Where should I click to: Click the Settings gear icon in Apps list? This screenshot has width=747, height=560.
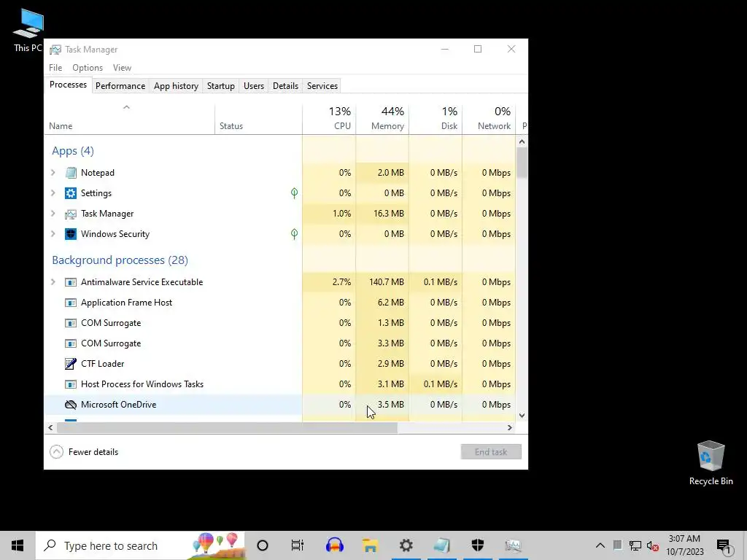click(x=71, y=192)
